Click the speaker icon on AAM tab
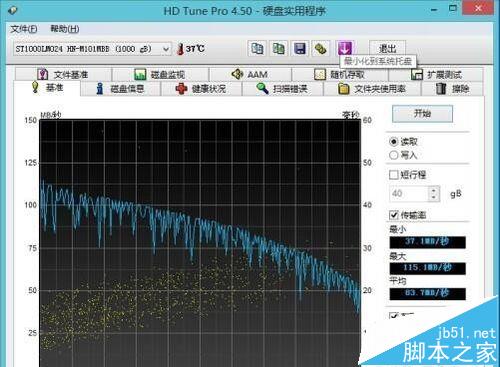500x367 pixels. coord(237,74)
